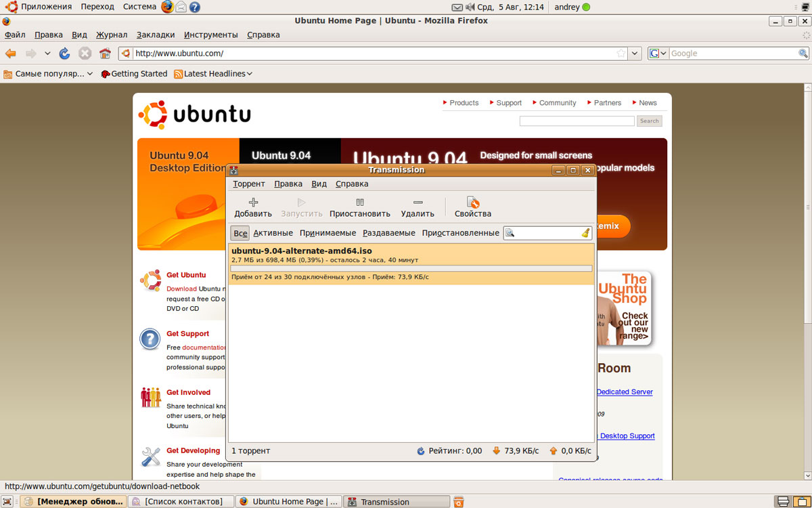Open Приложения menu in top panel
Image resolution: width=812 pixels, height=508 pixels.
(46, 7)
